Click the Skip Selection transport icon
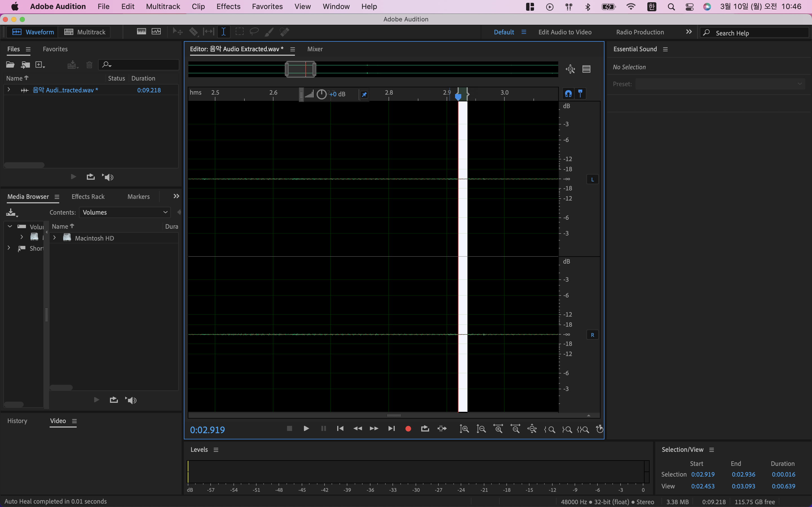This screenshot has height=507, width=812. click(x=442, y=429)
